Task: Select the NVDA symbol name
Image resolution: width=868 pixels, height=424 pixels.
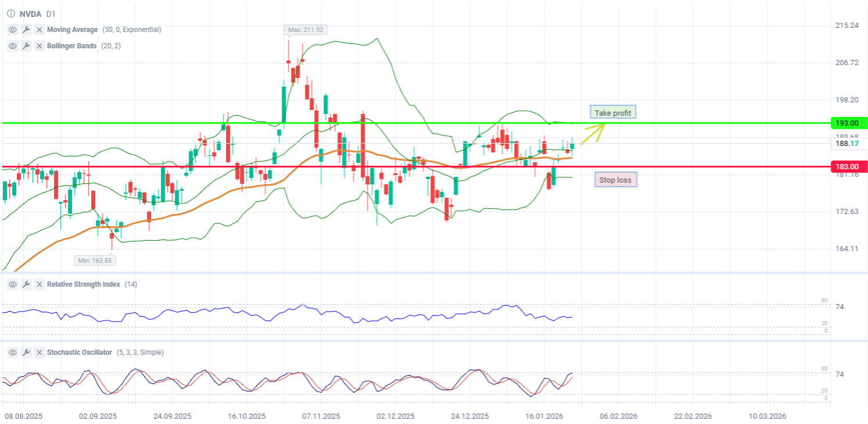Action: click(31, 13)
